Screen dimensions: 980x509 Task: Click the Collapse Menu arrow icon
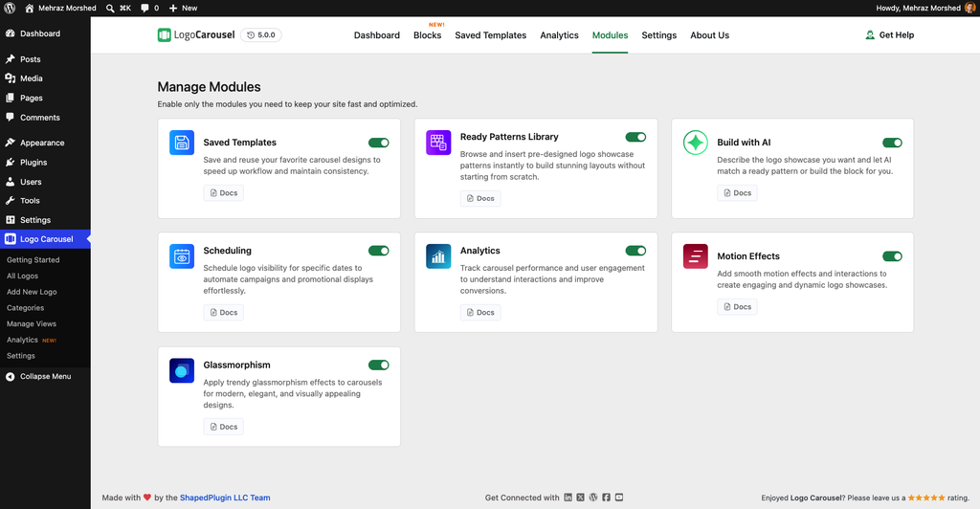[10, 377]
